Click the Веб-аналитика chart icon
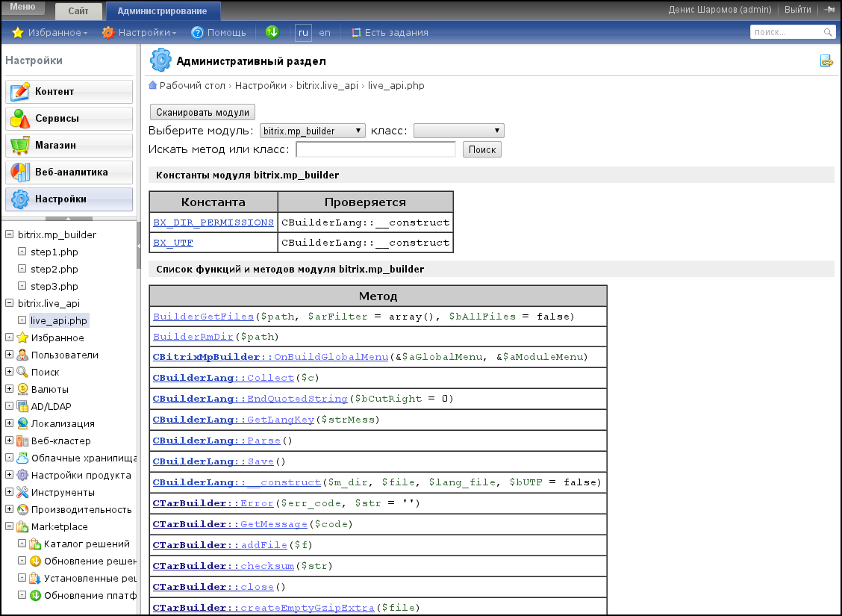The image size is (842, 616). tap(20, 172)
